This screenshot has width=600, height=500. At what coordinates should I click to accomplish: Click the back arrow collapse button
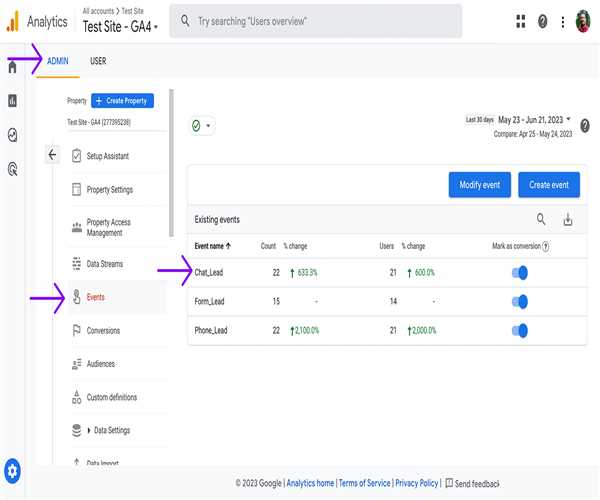click(x=52, y=155)
